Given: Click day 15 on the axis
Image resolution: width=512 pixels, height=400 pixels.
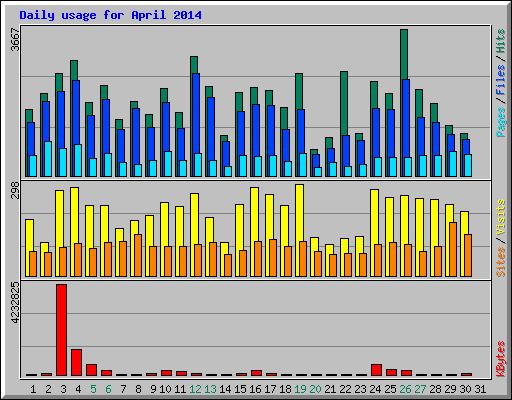Looking at the screenshot, I should (240, 389).
